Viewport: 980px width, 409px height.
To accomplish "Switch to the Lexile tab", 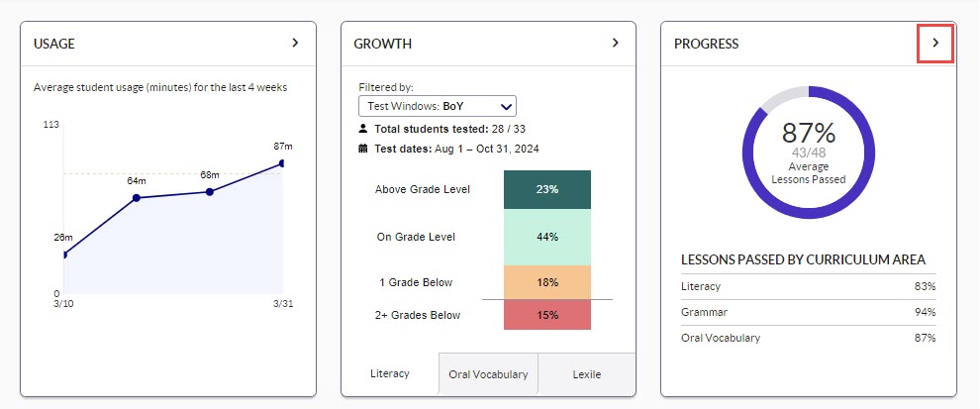I will (x=586, y=374).
